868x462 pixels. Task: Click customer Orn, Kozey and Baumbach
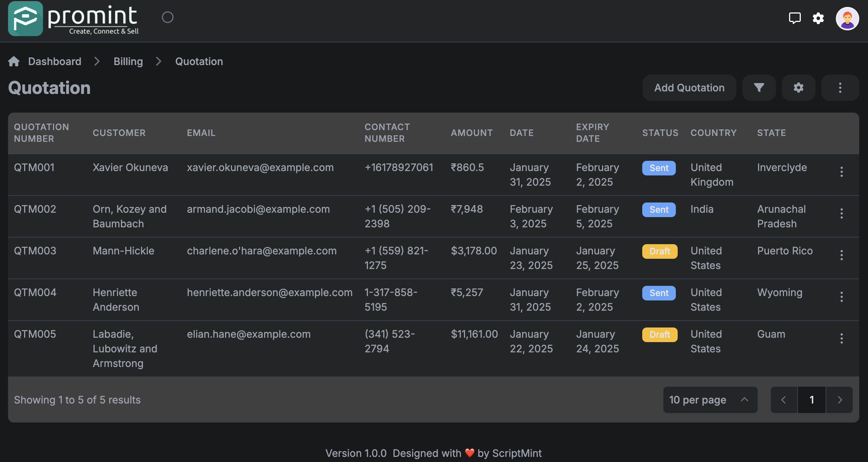coord(129,216)
